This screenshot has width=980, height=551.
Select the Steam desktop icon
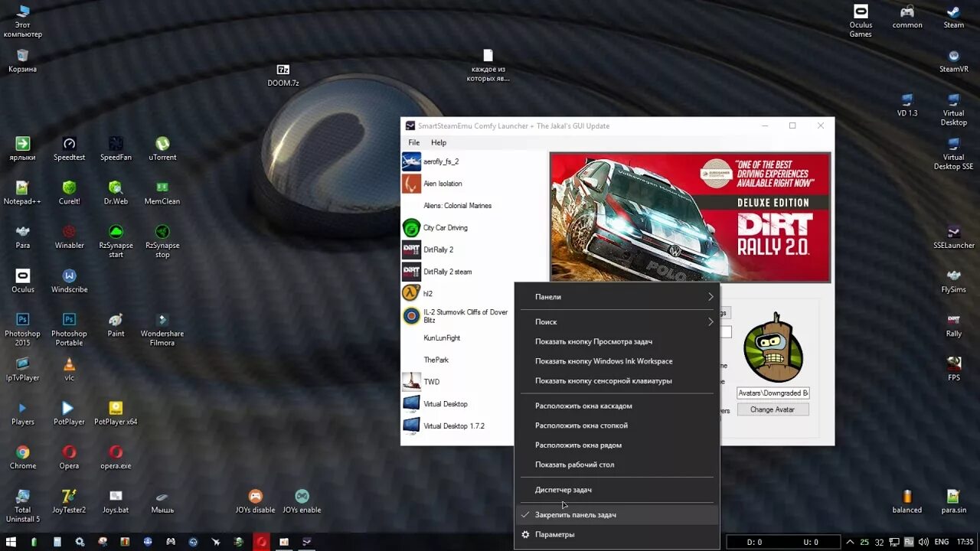954,17
